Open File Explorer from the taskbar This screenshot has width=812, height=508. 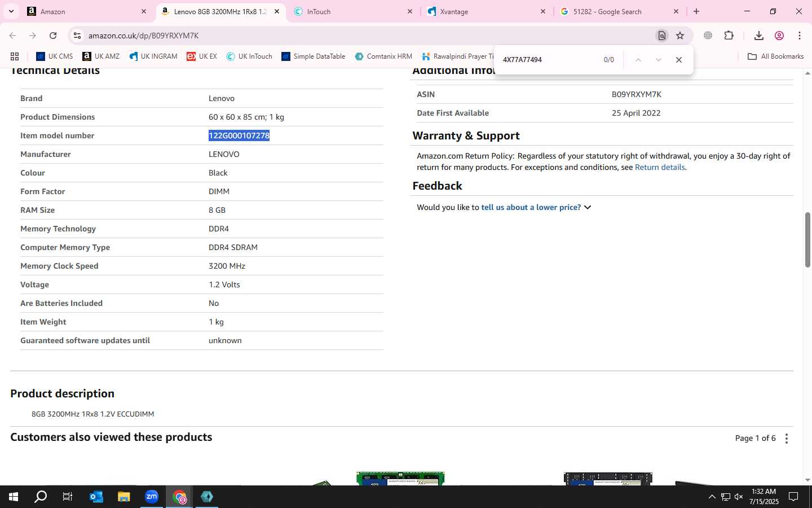(123, 497)
